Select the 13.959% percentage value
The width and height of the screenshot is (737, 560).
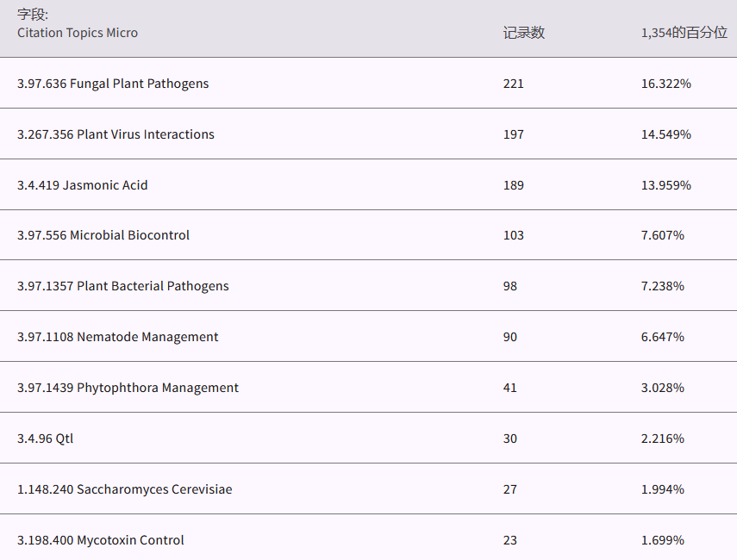point(665,185)
